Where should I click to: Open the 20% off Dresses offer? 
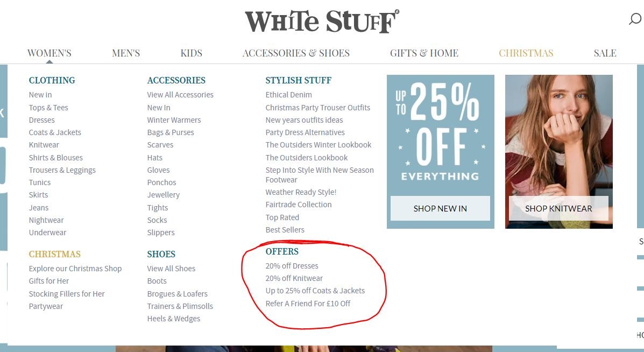[x=292, y=266]
